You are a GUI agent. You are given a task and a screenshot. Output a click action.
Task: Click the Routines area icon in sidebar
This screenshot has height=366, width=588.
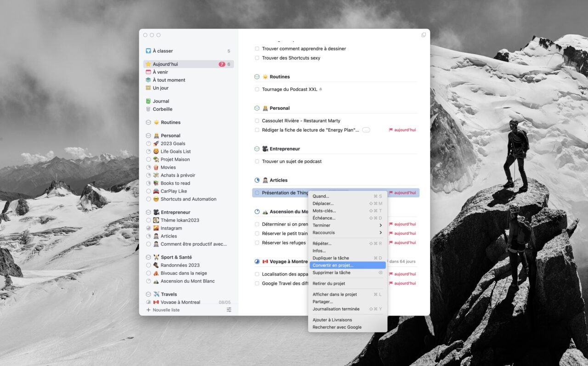point(148,123)
